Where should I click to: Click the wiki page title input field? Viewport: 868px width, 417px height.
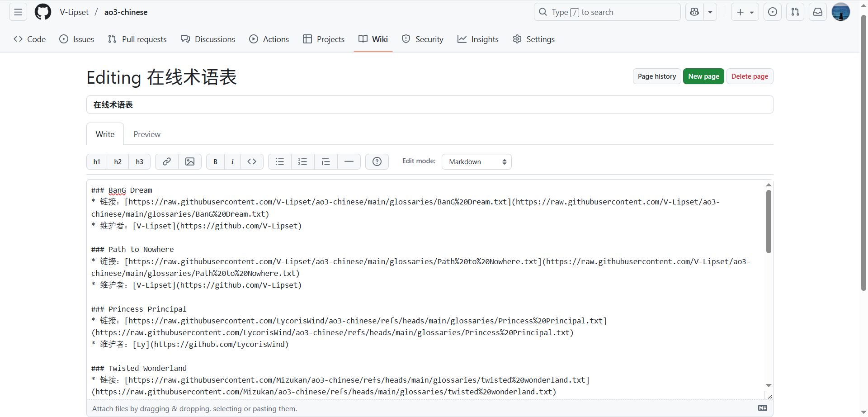[x=429, y=105]
